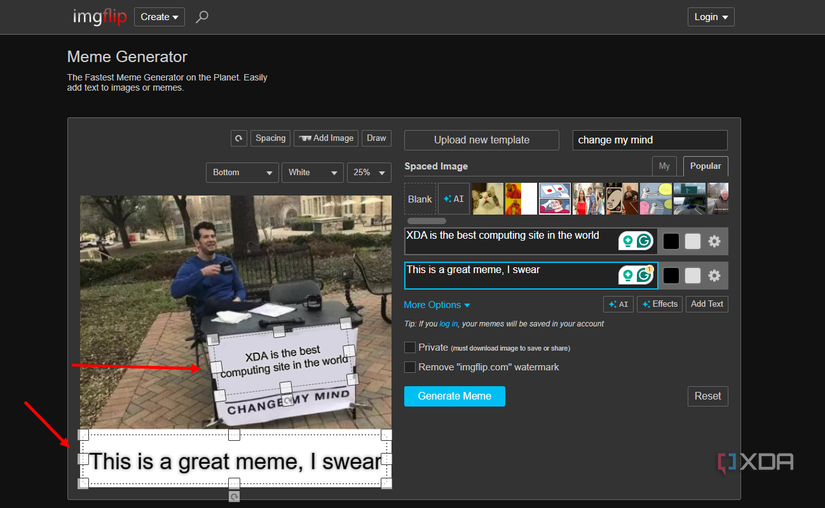Select the surprised cat meme template
This screenshot has height=508, width=825.
point(487,199)
